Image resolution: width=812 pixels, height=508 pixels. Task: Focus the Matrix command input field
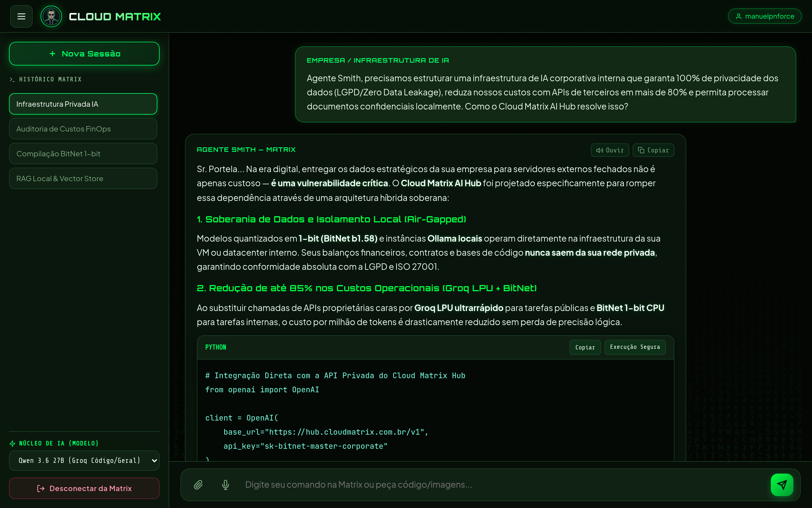coord(503,485)
